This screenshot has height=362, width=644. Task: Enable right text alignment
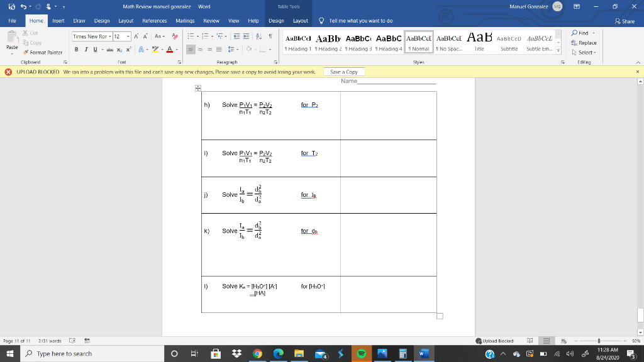tap(209, 49)
